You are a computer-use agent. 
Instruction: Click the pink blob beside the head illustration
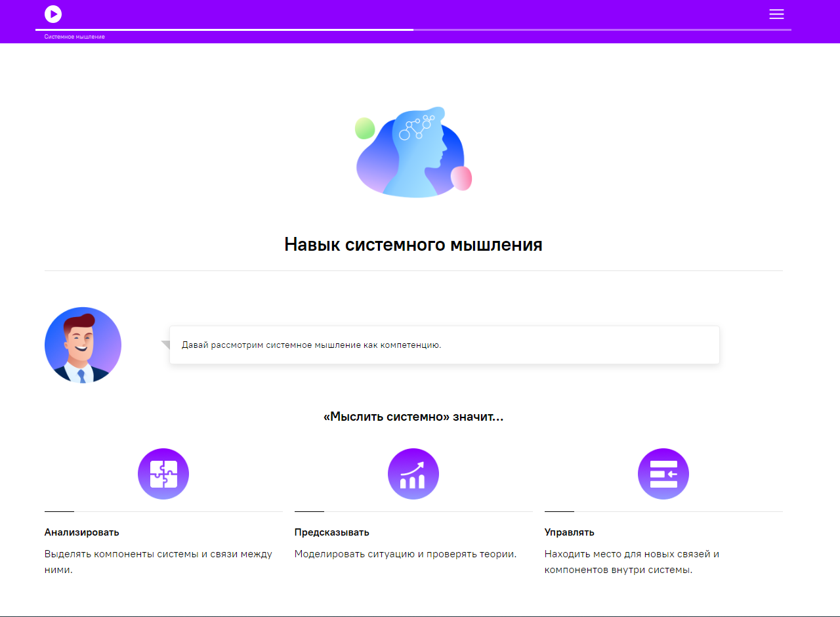(461, 178)
